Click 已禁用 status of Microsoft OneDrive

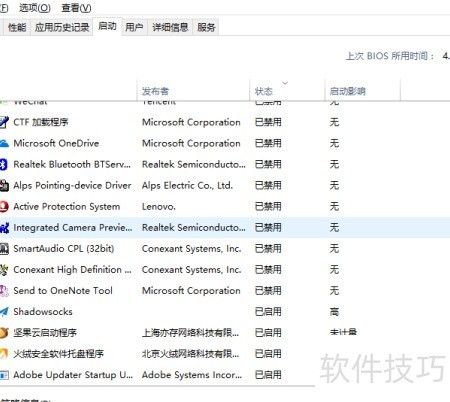tap(268, 143)
